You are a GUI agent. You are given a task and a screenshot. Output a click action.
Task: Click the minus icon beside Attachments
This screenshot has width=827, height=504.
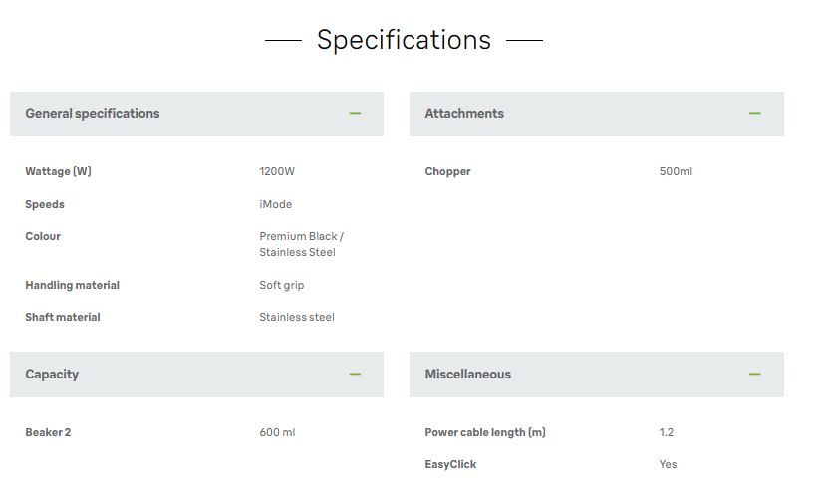pos(754,114)
